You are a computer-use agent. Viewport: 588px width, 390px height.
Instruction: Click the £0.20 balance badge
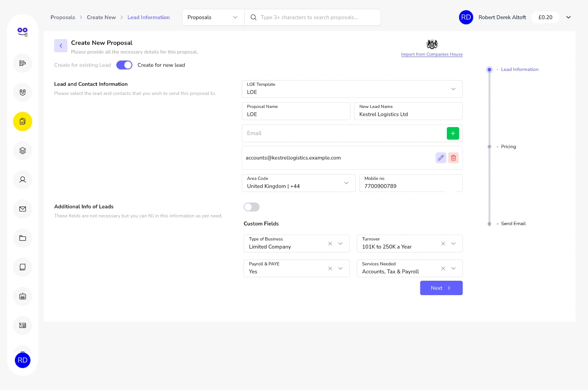[x=545, y=17]
